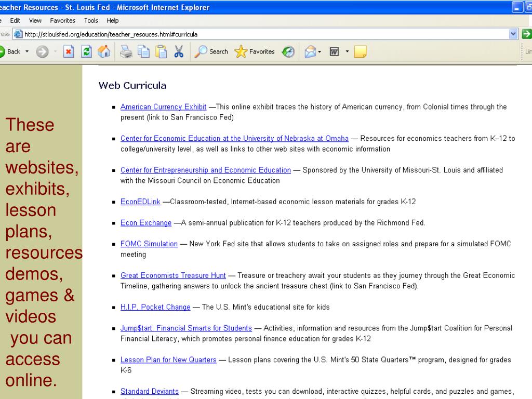Stop page loading with red X icon
Screen dimensions: 532x399
[69, 51]
